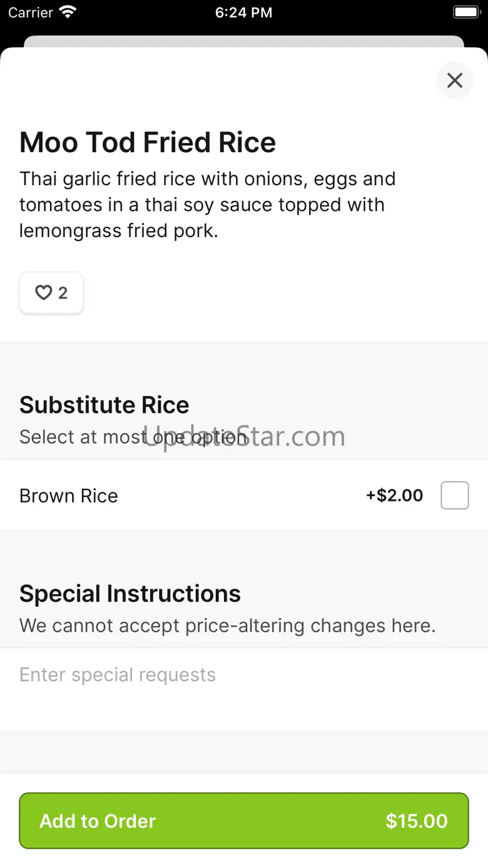Tap the $15.00 total on order button
The height and width of the screenshot is (868, 488).
[416, 821]
